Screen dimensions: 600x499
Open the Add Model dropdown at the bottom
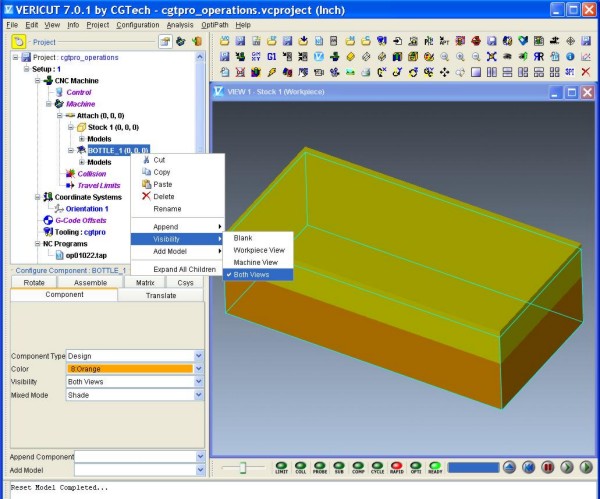click(x=200, y=470)
